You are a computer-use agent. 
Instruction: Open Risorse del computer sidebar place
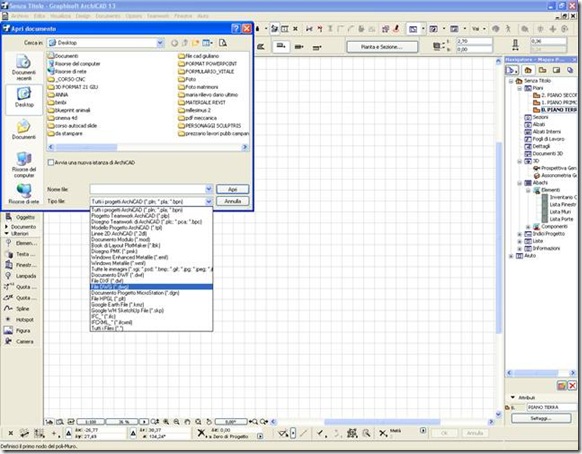coord(24,164)
